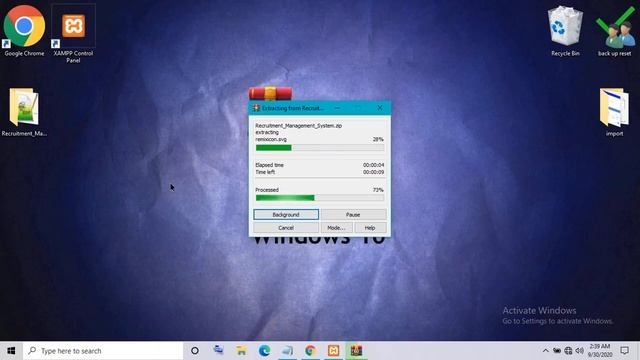Open Task View on the taskbar
The image size is (640, 360).
click(x=218, y=351)
